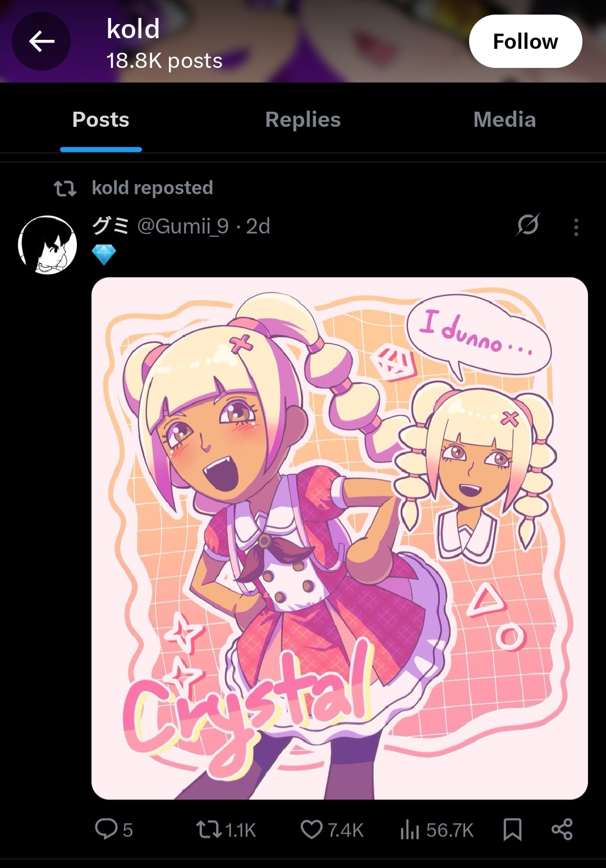This screenshot has height=868, width=606.
Task: Click the kold reposted label
Action: coord(152,187)
